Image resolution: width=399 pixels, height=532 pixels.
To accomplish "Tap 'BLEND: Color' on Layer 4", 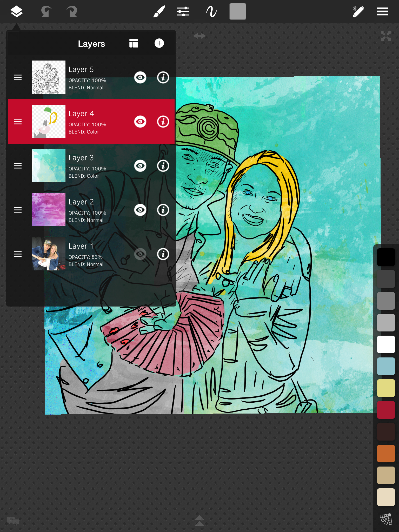I will [x=84, y=132].
